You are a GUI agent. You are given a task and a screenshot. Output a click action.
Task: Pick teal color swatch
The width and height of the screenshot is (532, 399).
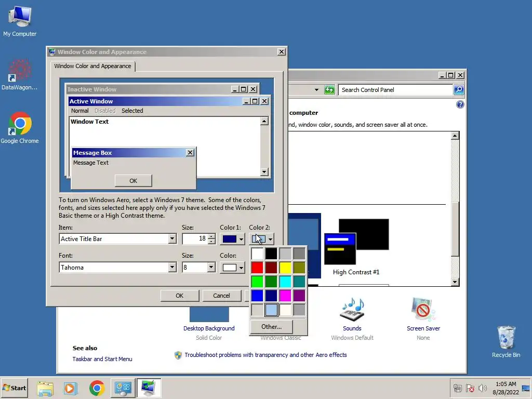(299, 282)
